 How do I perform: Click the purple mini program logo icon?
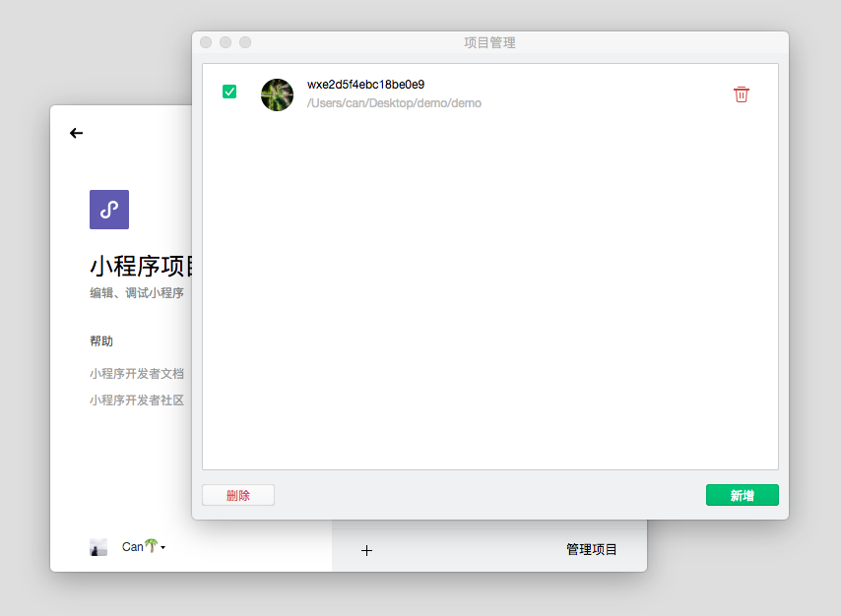click(x=109, y=210)
